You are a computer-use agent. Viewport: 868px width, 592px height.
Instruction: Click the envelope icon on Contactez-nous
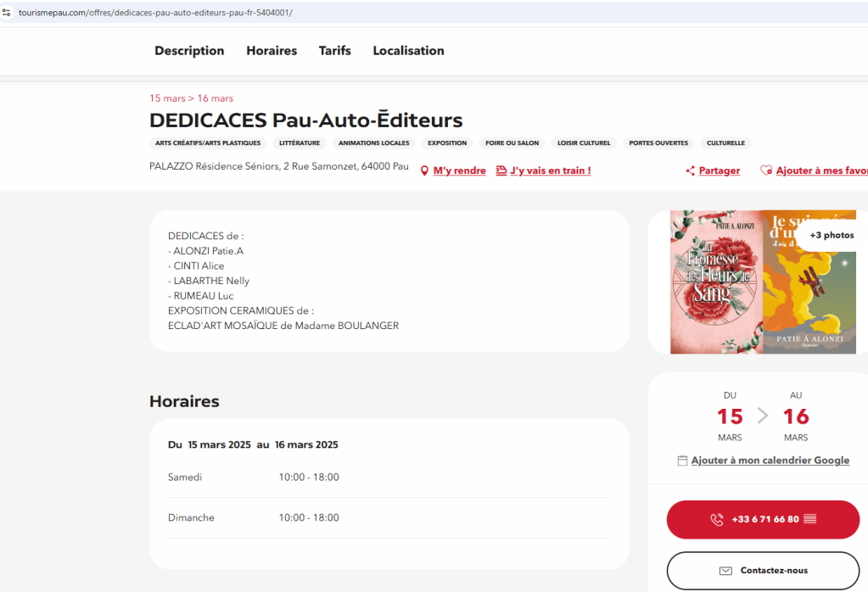[725, 571]
